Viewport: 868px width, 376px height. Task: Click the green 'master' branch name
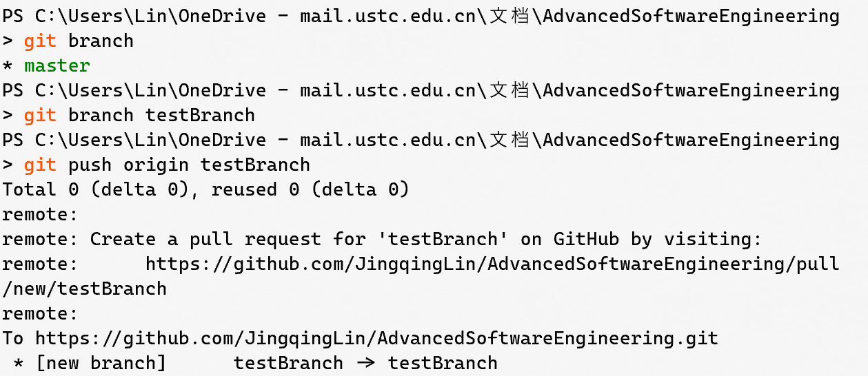[57, 65]
